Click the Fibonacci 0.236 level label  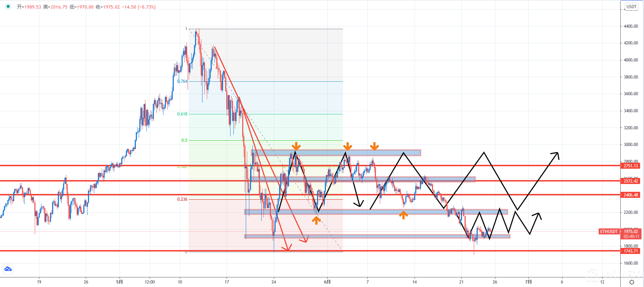(182, 199)
